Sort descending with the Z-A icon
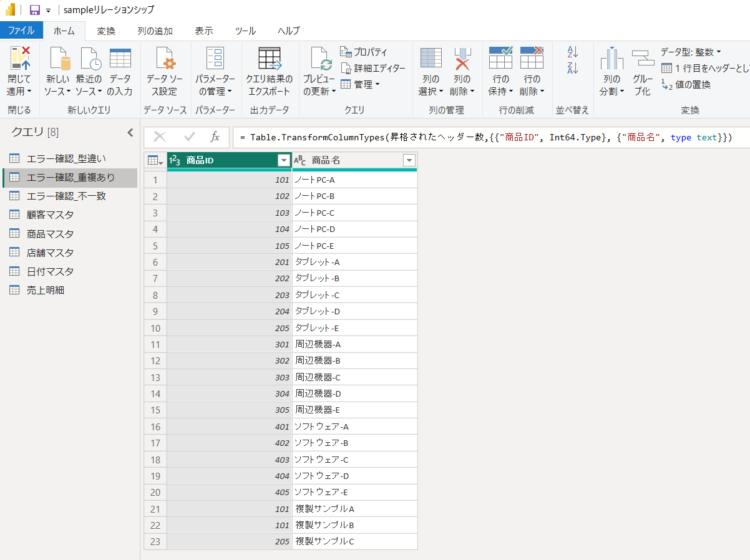The width and height of the screenshot is (750, 560). pos(572,67)
